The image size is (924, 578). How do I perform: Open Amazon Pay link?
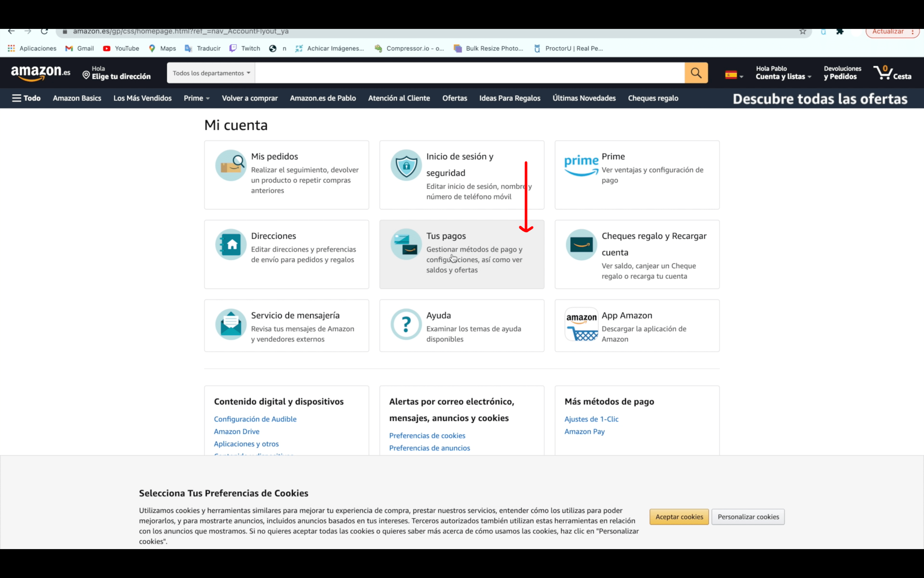[584, 432]
